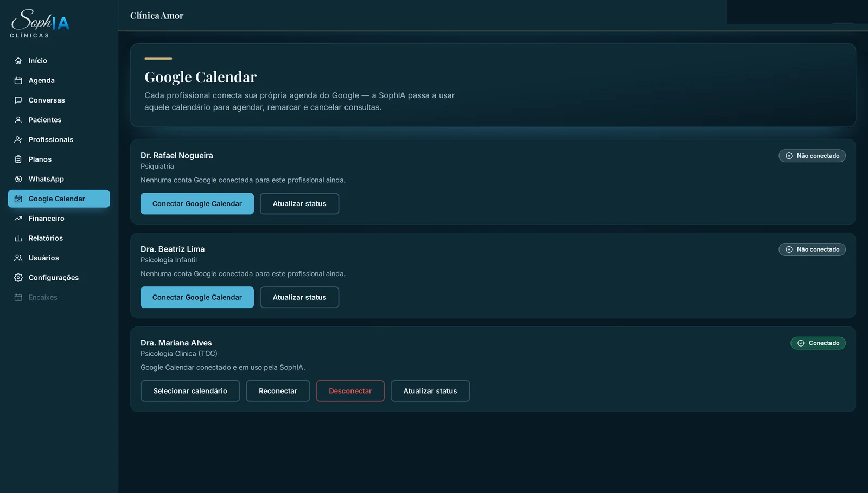This screenshot has height=493, width=868.
Task: Click the calendar icon beside Agenda
Action: click(x=18, y=80)
